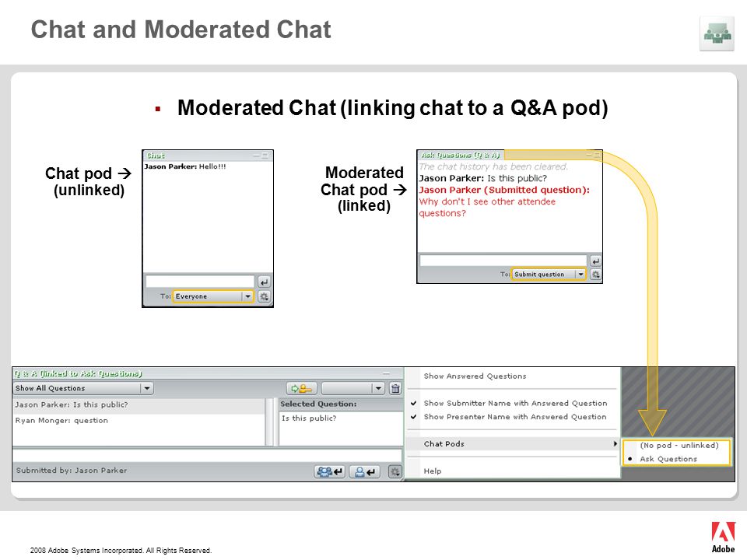Open gear options in Ask Questions pod

coord(595,275)
